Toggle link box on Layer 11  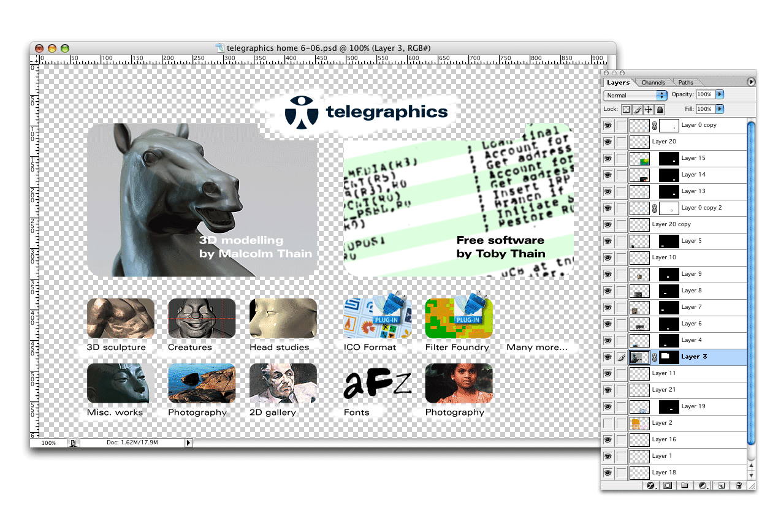point(622,373)
